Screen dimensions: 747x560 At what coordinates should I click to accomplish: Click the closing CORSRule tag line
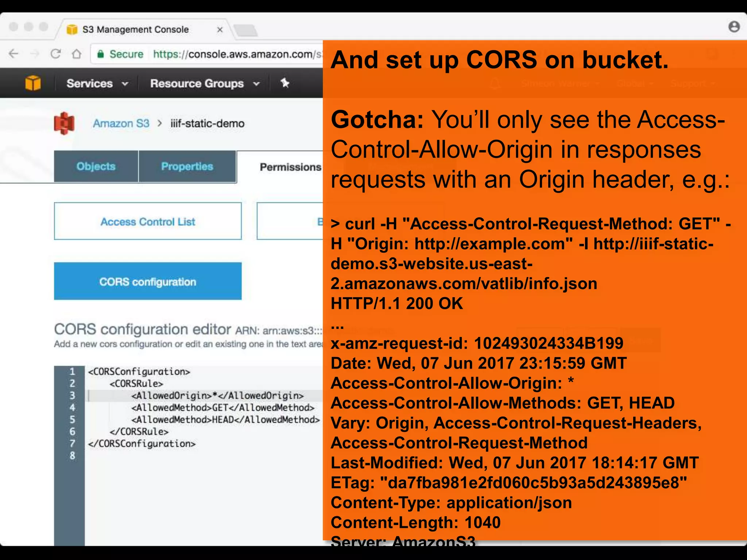pos(139,432)
